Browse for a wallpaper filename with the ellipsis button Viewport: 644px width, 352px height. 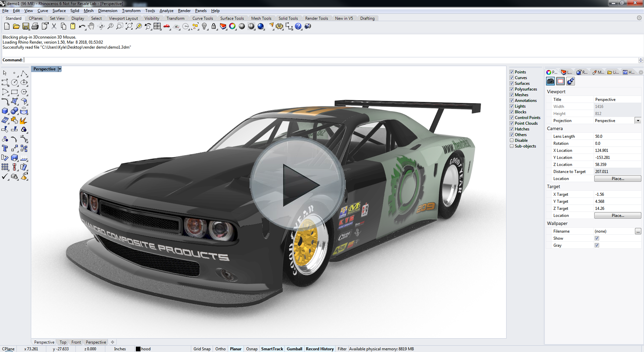click(638, 231)
